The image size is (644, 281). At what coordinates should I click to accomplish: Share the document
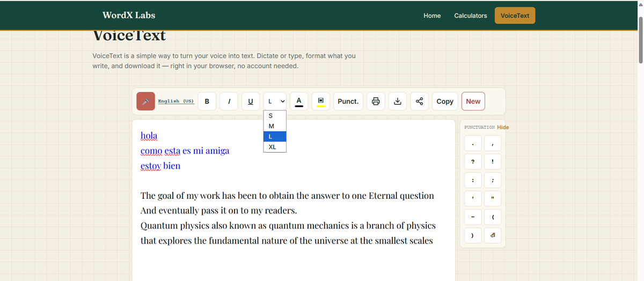(x=419, y=101)
